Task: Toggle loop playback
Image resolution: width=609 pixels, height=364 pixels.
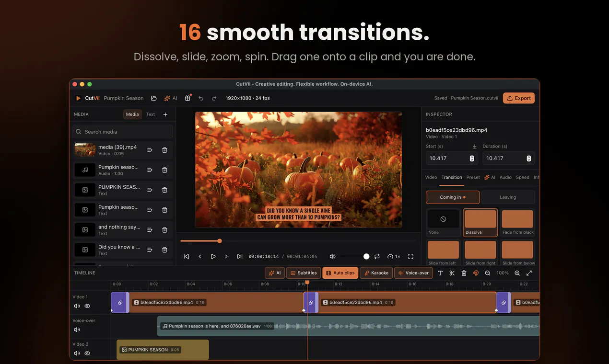Action: 377,257
